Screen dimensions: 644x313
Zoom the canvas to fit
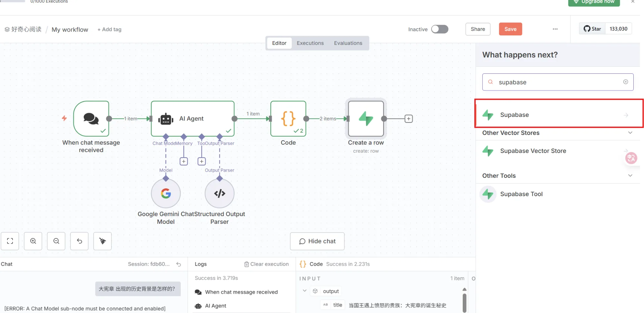coord(10,241)
